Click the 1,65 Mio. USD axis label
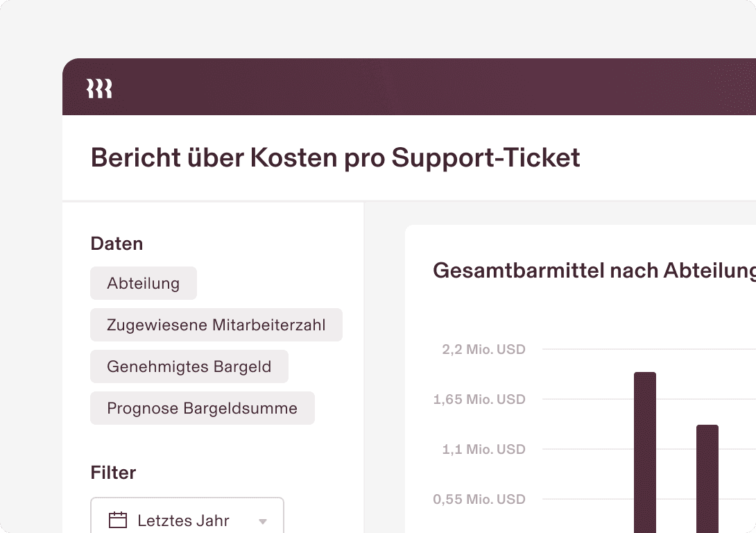 (479, 399)
